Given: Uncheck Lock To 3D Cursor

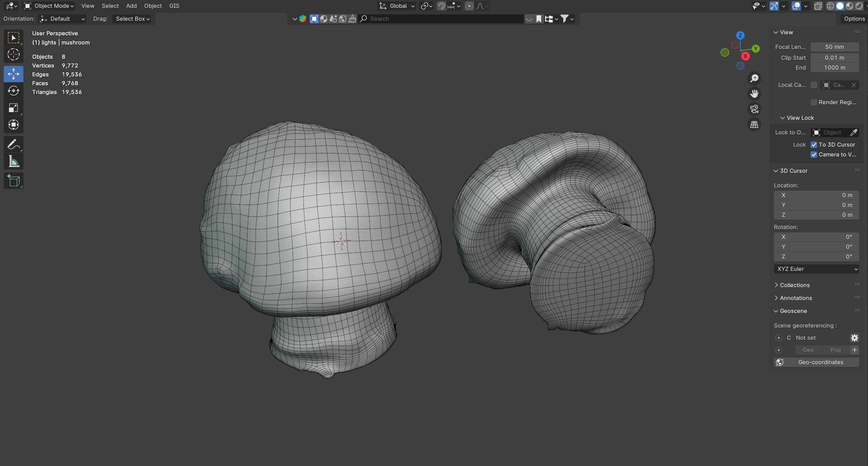Looking at the screenshot, I should coord(814,145).
